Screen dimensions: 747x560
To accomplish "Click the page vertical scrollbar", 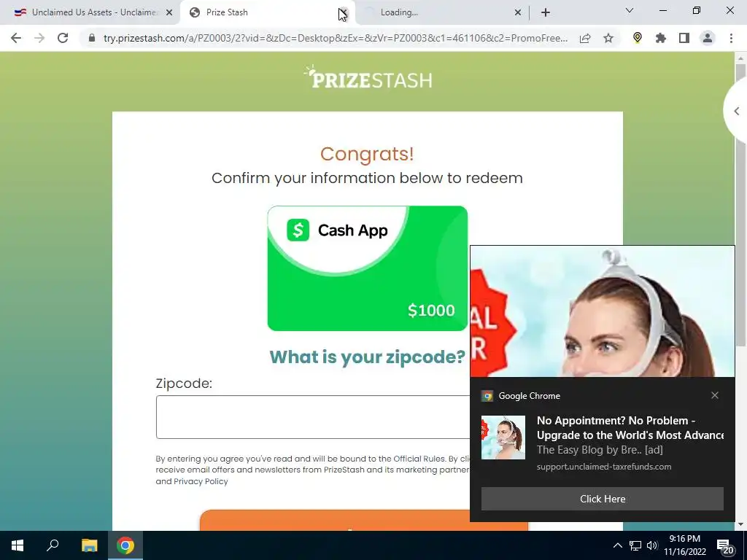I will coord(740,205).
